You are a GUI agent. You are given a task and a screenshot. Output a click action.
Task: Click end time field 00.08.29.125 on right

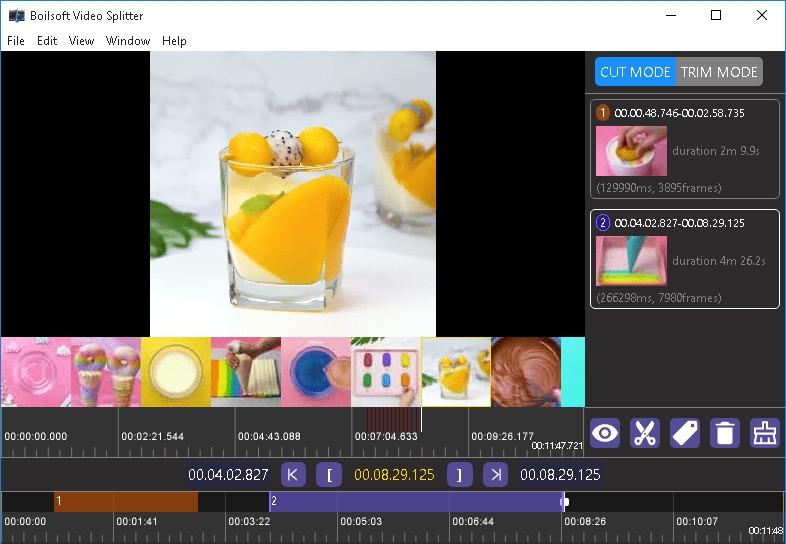[560, 474]
